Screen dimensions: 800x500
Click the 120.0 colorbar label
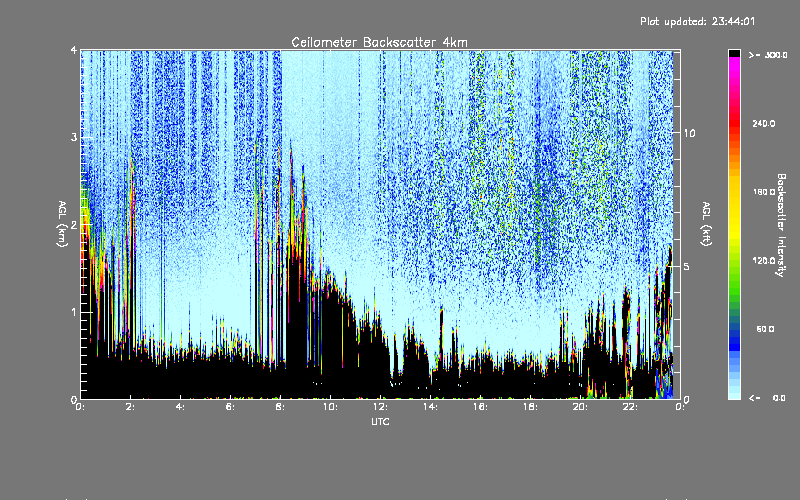(x=764, y=260)
